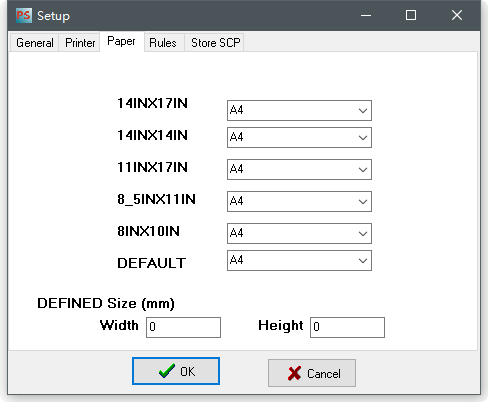Click the red X icon on Cancel
The width and height of the screenshot is (488, 402).
tap(294, 373)
